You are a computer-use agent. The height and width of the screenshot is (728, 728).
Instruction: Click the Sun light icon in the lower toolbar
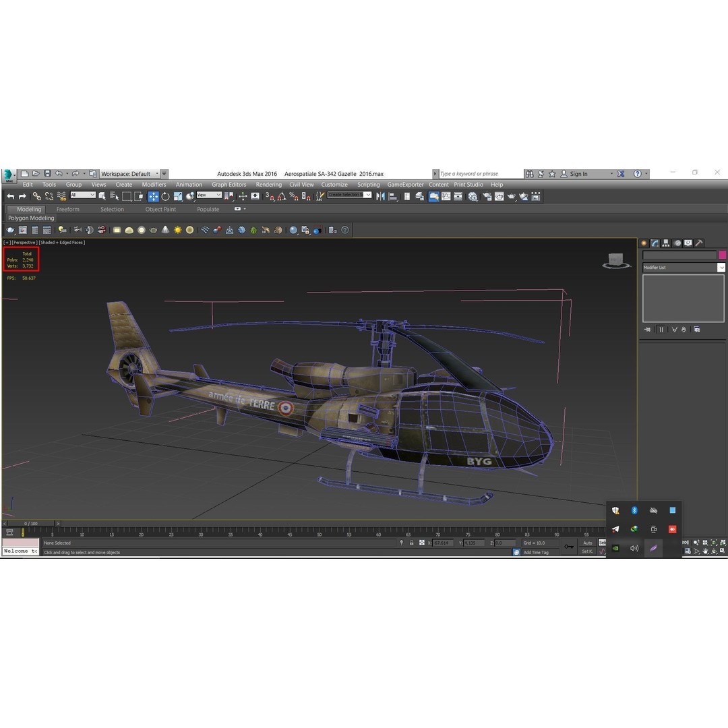(x=177, y=231)
